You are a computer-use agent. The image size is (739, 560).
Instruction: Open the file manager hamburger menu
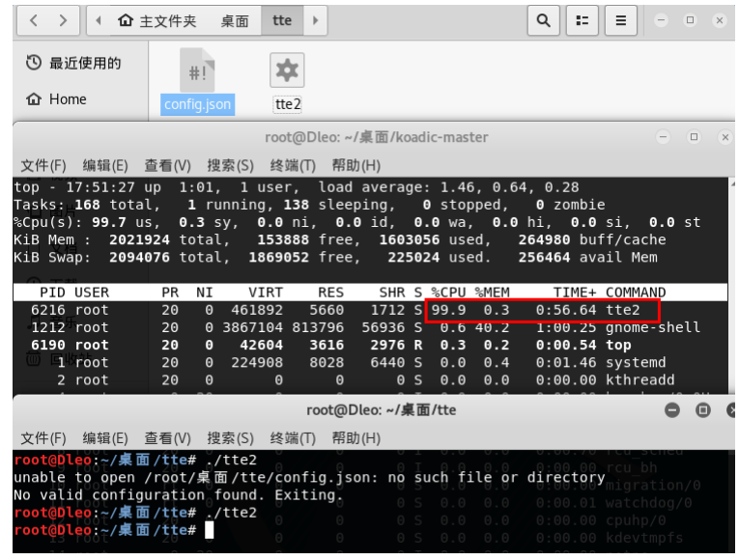[x=621, y=20]
